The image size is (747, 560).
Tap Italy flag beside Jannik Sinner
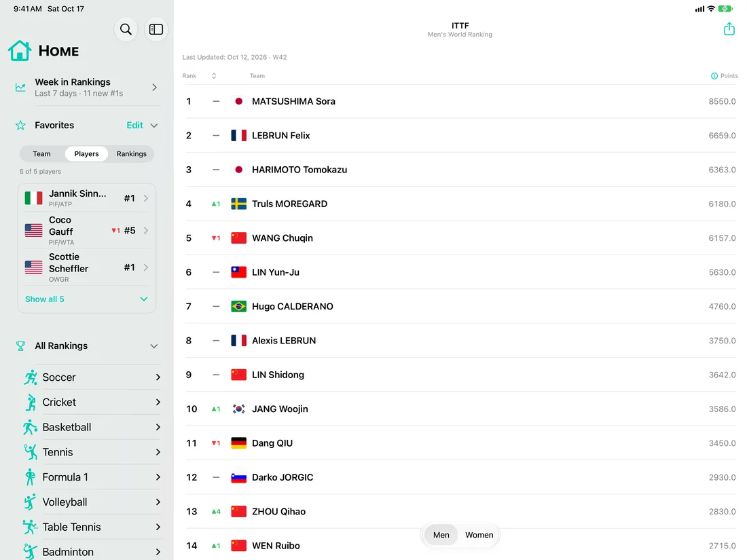coord(33,198)
